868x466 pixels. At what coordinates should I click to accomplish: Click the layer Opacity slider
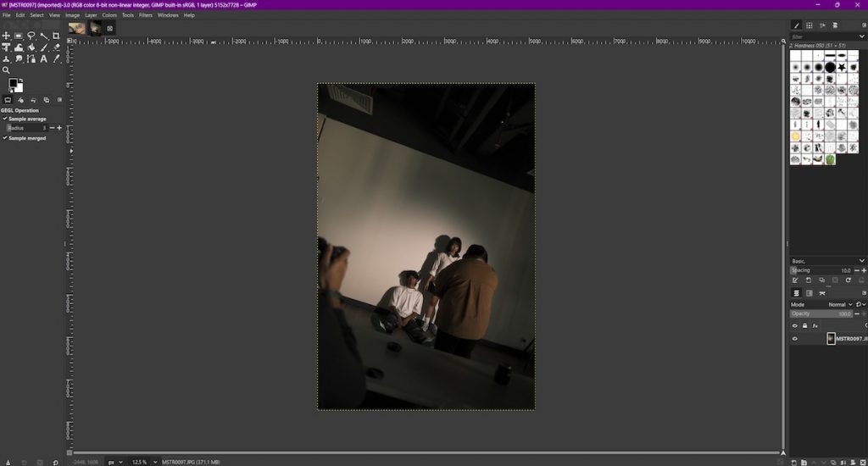pos(821,313)
